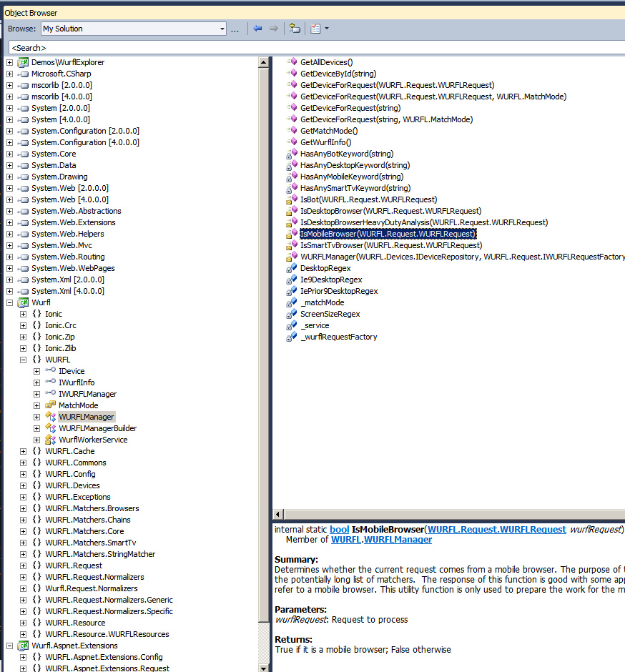
Task: Select WURFL.Matchers.Browsers namespace
Action: 92,508
